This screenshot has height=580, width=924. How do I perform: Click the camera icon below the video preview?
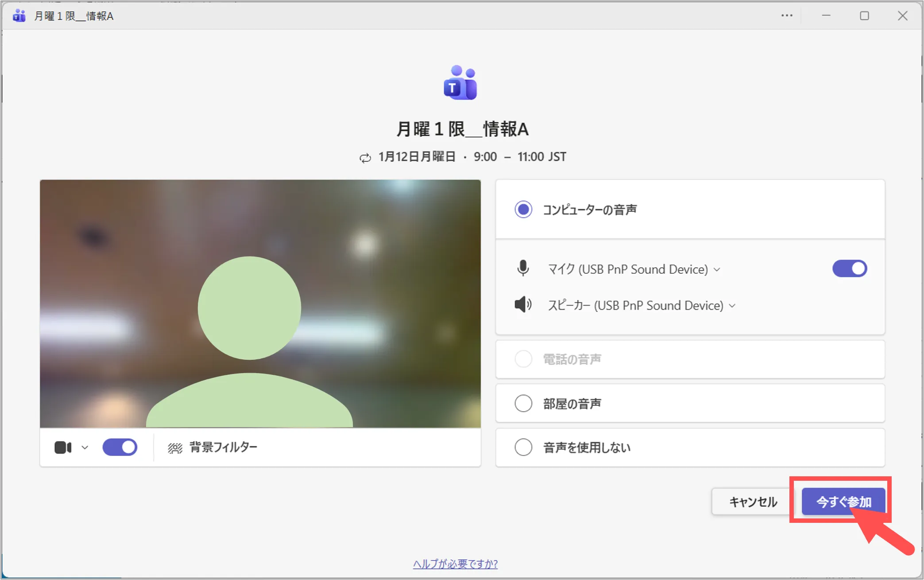point(63,448)
